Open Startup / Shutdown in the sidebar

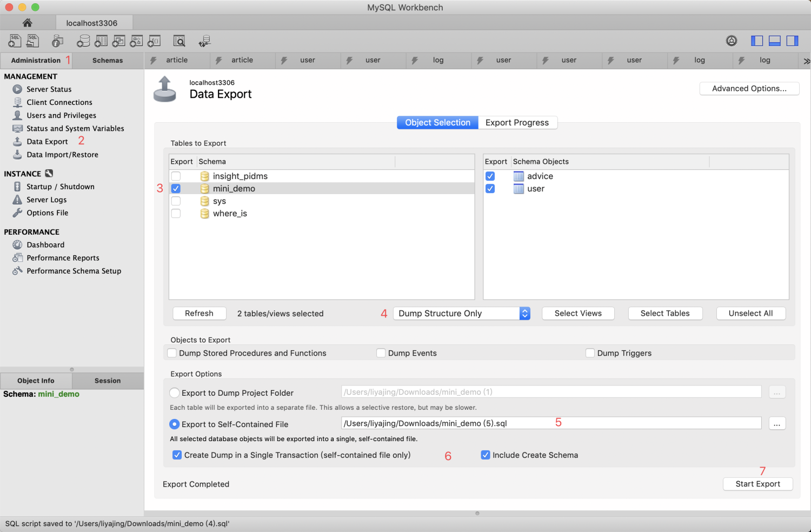coord(61,187)
